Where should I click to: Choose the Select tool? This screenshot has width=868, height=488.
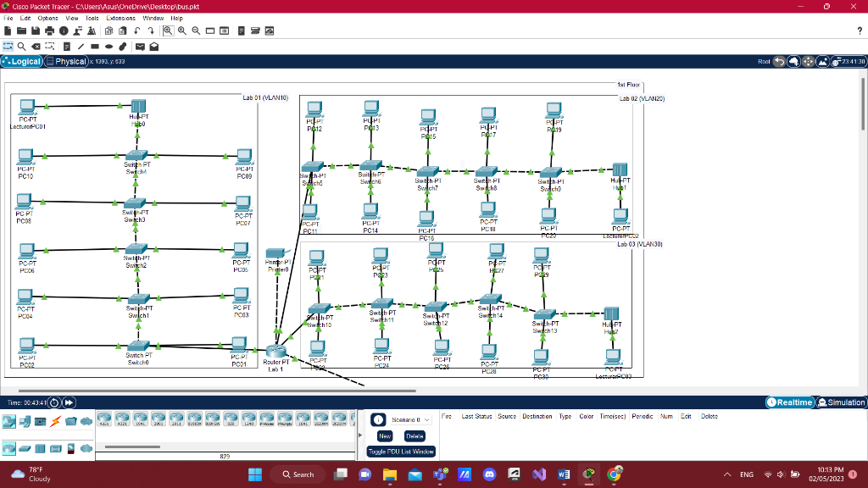coord(8,47)
